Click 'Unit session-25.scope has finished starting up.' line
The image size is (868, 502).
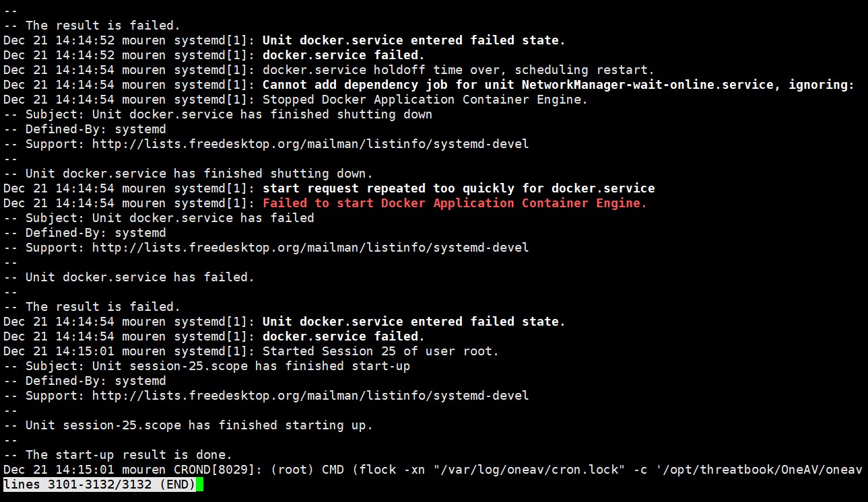point(199,425)
